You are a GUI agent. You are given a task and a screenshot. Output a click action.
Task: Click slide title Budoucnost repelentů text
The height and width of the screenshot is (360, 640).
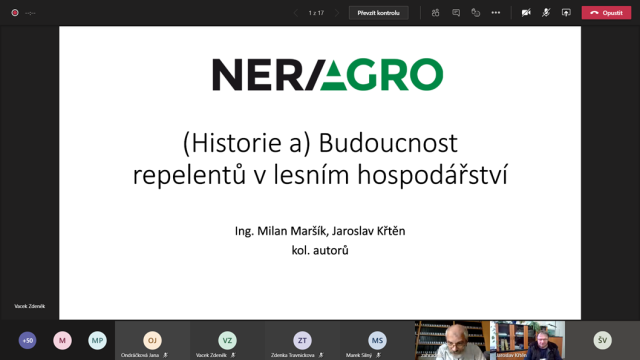click(x=320, y=159)
